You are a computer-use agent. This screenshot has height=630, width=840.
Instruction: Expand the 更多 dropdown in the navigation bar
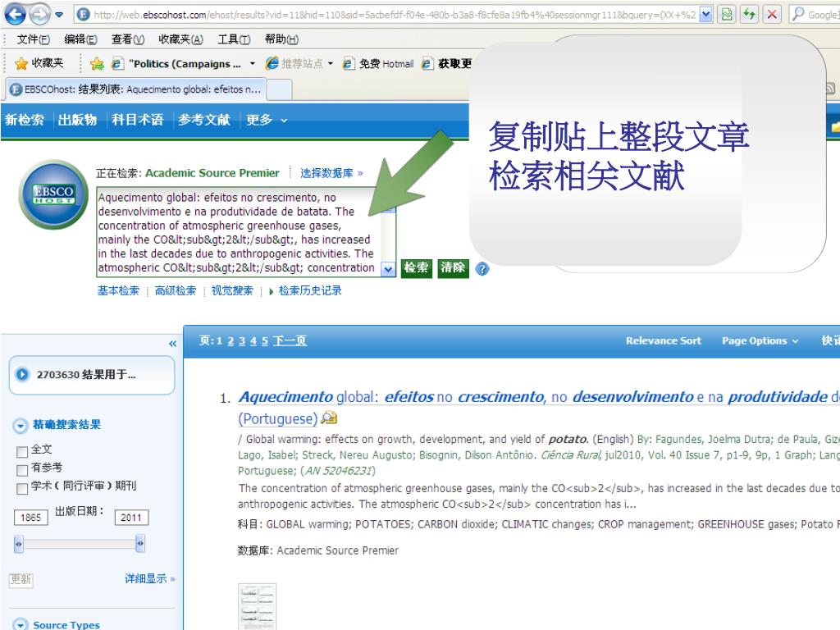coord(267,120)
